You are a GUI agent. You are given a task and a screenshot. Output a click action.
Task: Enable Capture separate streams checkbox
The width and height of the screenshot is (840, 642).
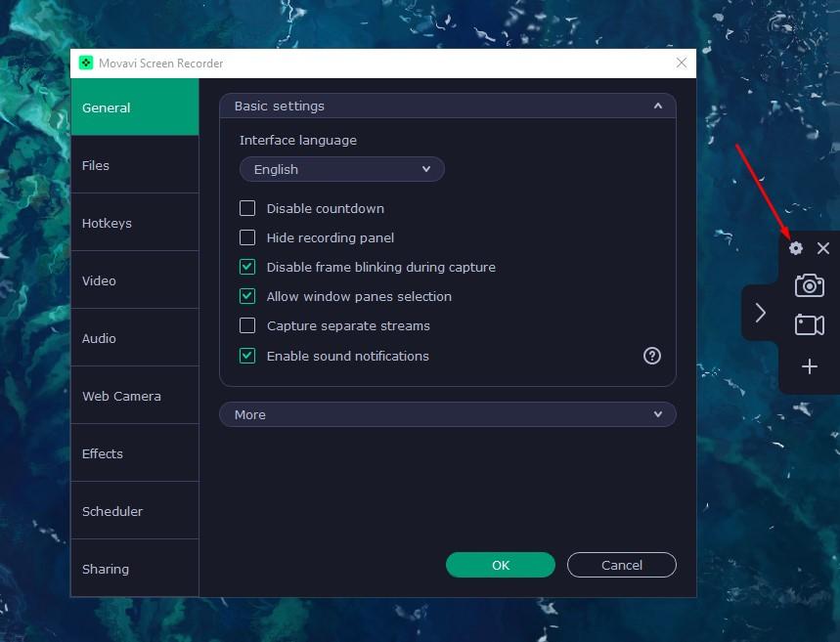point(247,325)
